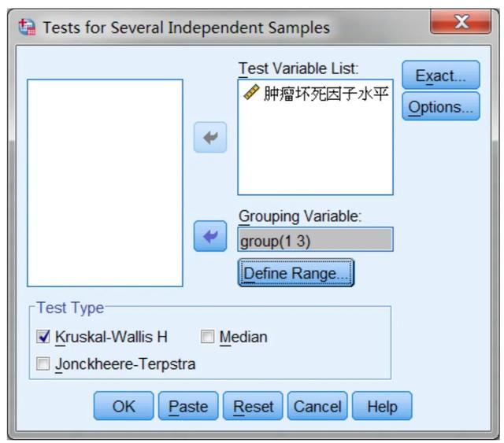
Task: Click the blue arrow beside Grouping Variable
Action: pyautogui.click(x=210, y=236)
